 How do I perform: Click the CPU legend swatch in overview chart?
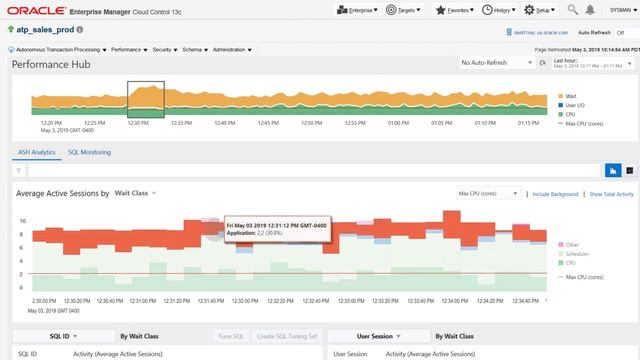coord(560,114)
